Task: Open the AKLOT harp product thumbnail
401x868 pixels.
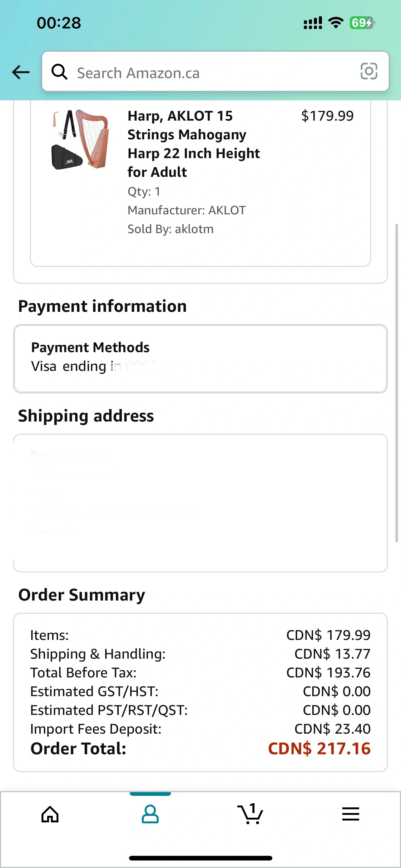Action: 80,139
